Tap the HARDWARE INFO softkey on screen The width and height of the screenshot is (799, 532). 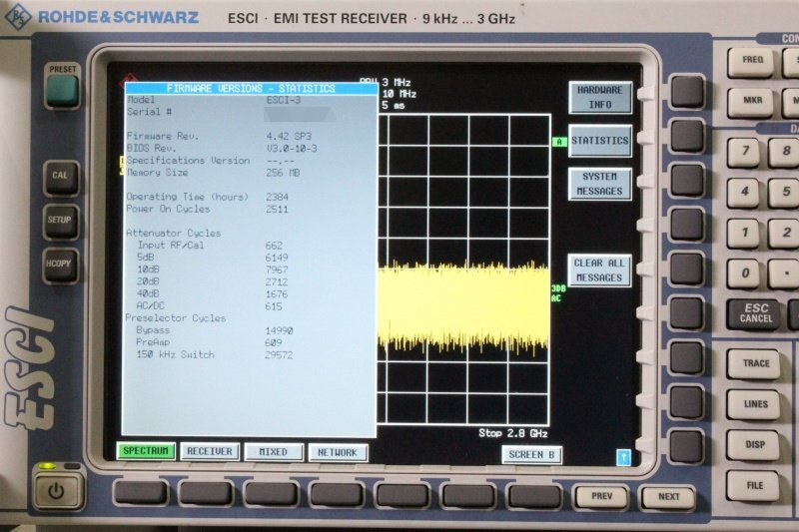tap(600, 97)
